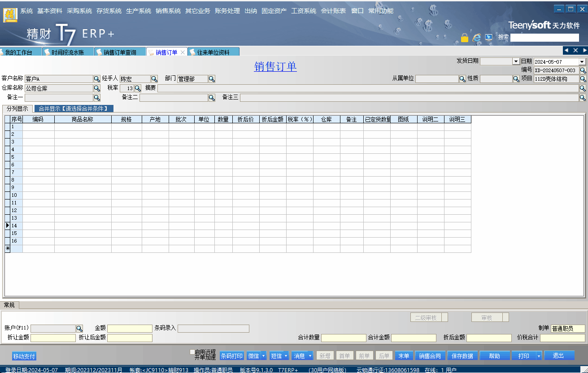Open lookup for 账户(F11) field
The height and width of the screenshot is (373, 588).
point(79,329)
